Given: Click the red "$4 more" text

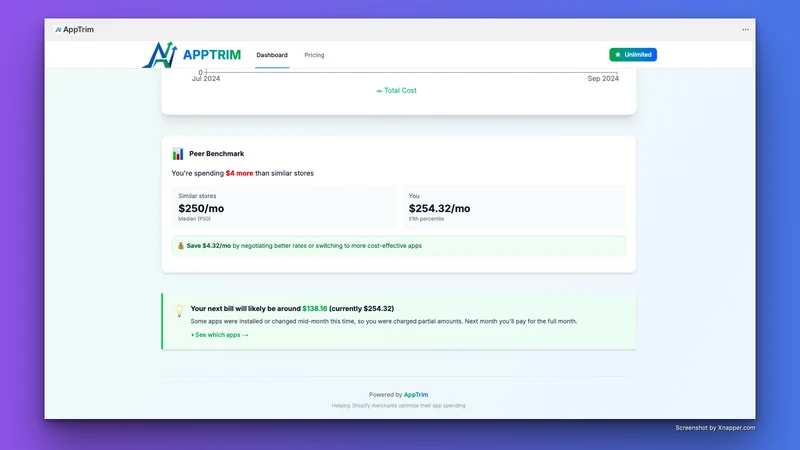Looking at the screenshot, I should (x=239, y=173).
